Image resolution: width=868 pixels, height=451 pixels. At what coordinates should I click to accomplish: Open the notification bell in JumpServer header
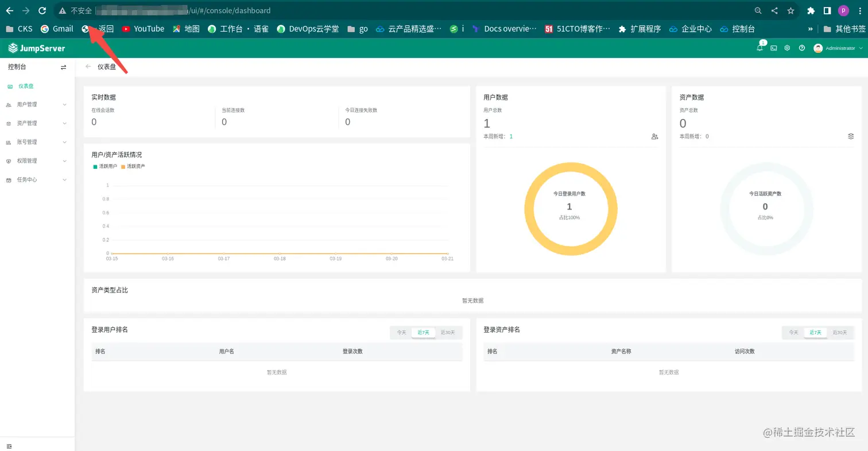tap(760, 48)
